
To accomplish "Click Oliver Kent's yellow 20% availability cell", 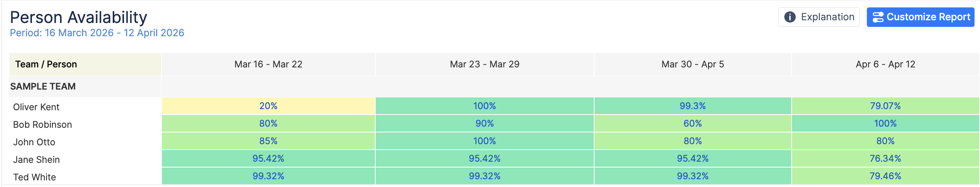I will click(x=268, y=106).
